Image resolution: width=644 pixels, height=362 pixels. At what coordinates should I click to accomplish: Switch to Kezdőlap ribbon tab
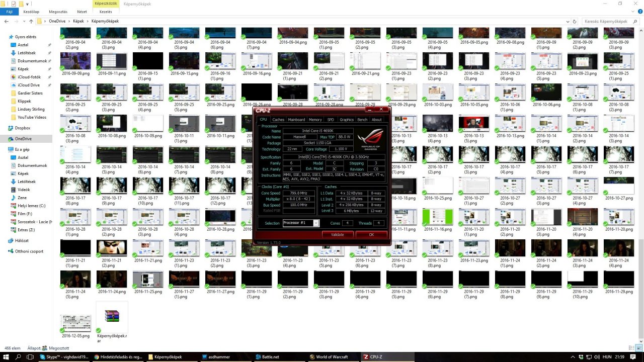pyautogui.click(x=31, y=11)
